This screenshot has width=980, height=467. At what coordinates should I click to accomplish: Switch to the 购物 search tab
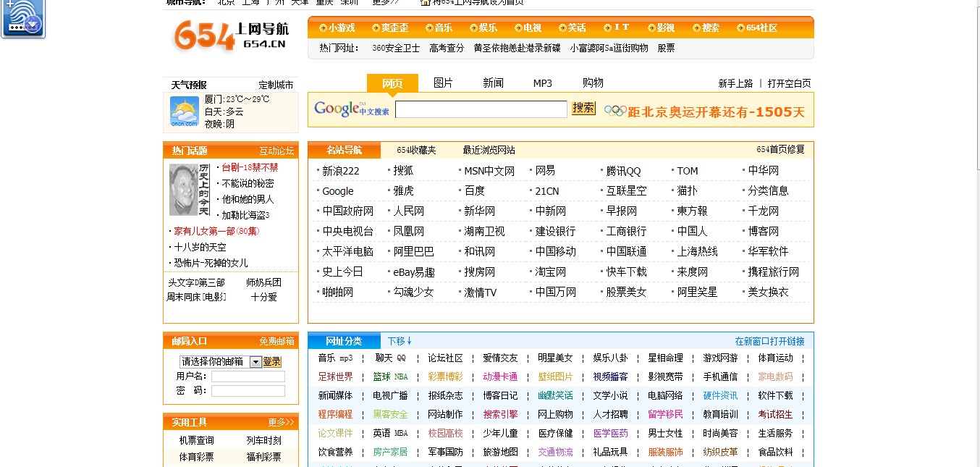[x=593, y=83]
